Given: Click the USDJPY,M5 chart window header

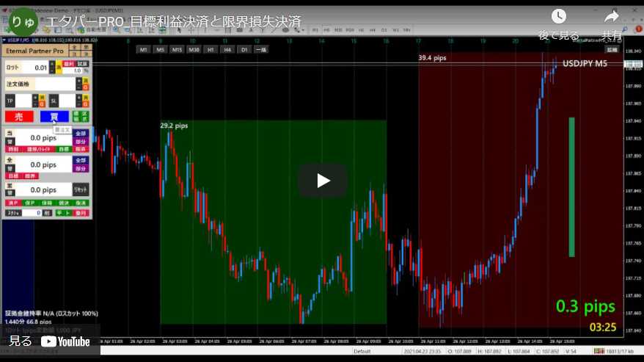Looking at the screenshot, I should pyautogui.click(x=50, y=40).
